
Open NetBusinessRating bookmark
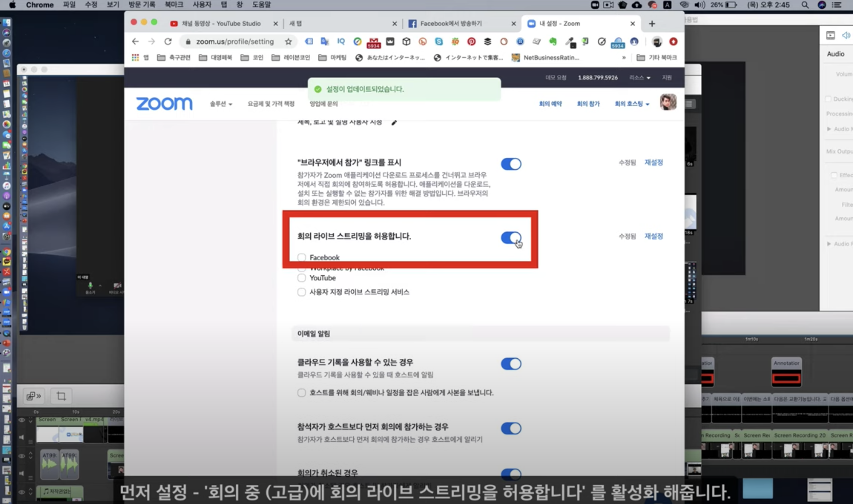[x=545, y=58]
